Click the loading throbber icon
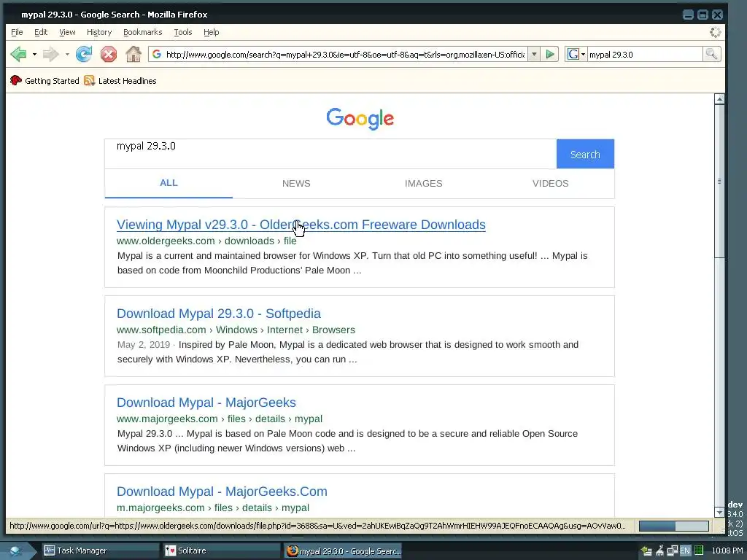 pos(715,32)
